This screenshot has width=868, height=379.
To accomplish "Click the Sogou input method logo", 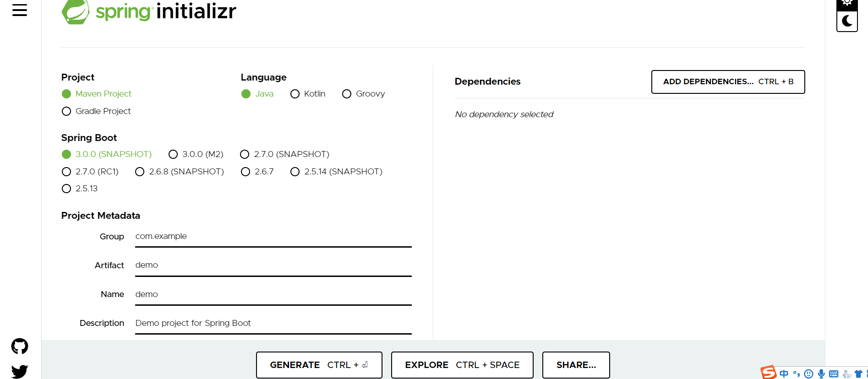I will (769, 373).
